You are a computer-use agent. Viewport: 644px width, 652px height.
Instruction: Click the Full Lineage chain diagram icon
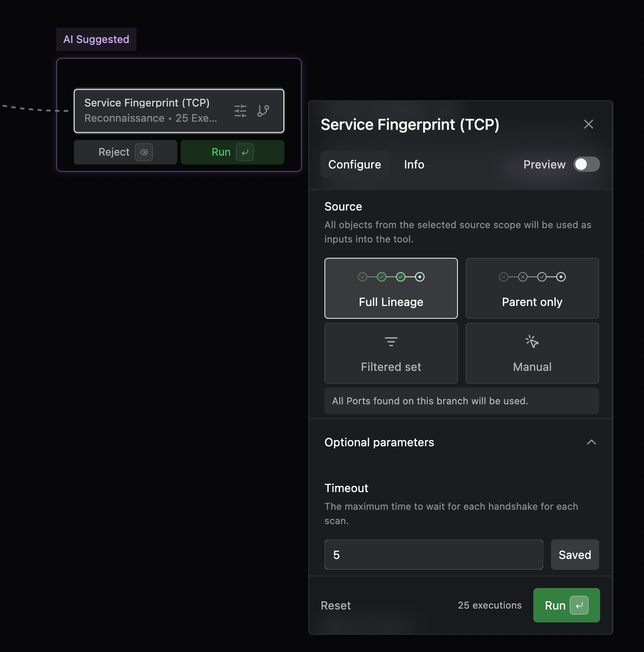coord(391,277)
